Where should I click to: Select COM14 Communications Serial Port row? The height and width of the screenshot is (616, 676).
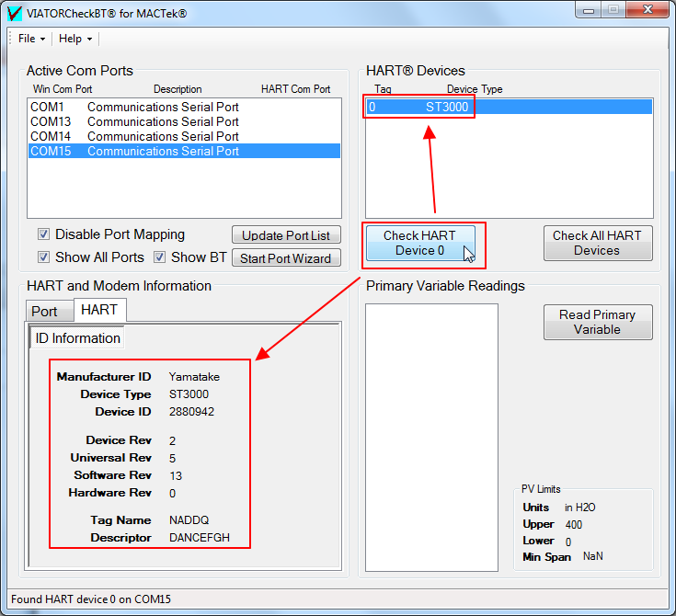[x=184, y=136]
